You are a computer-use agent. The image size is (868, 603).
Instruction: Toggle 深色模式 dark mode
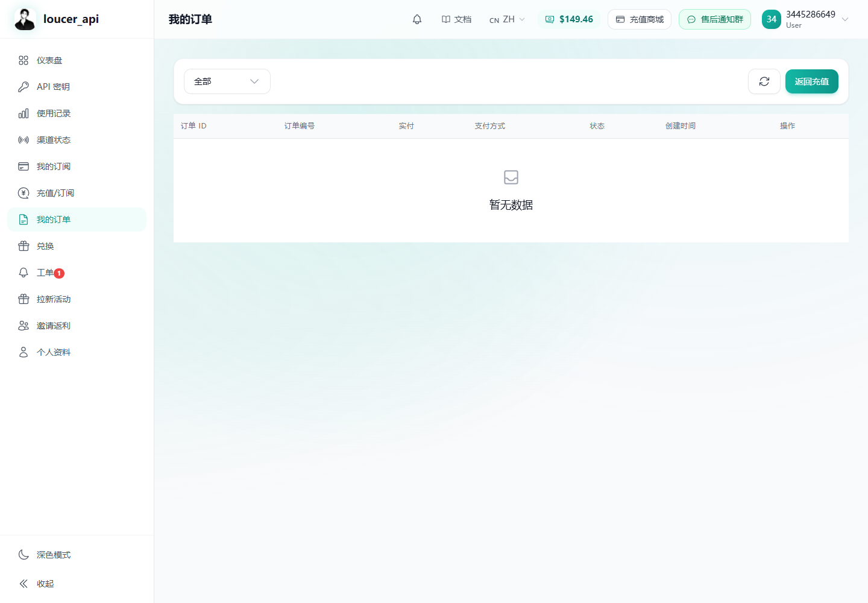pos(77,555)
